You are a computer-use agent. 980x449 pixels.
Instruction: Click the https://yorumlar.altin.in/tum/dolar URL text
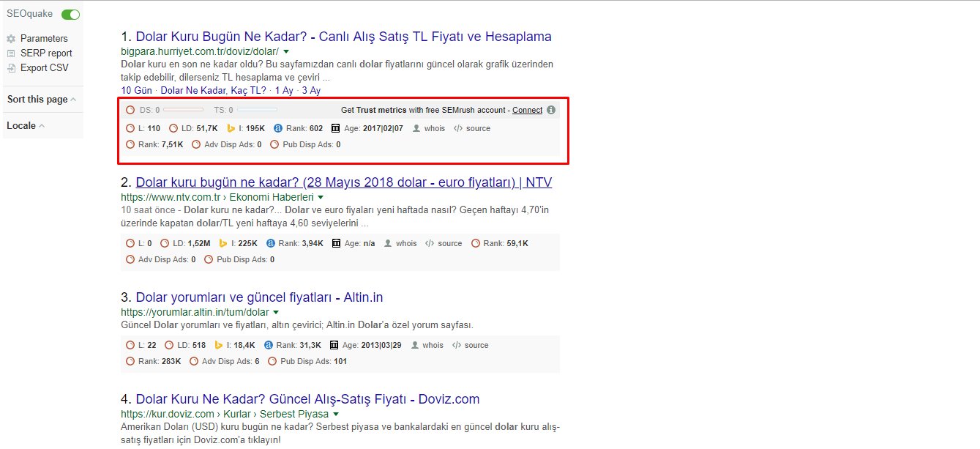tap(195, 313)
